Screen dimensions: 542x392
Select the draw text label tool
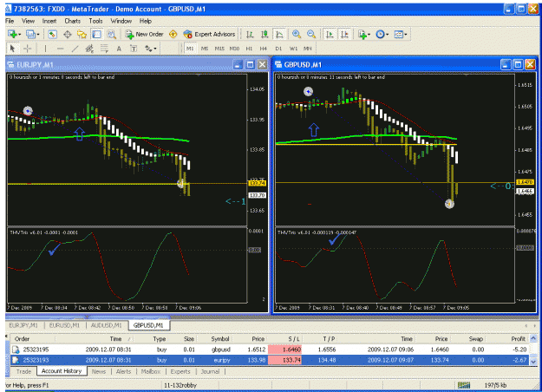click(134, 49)
